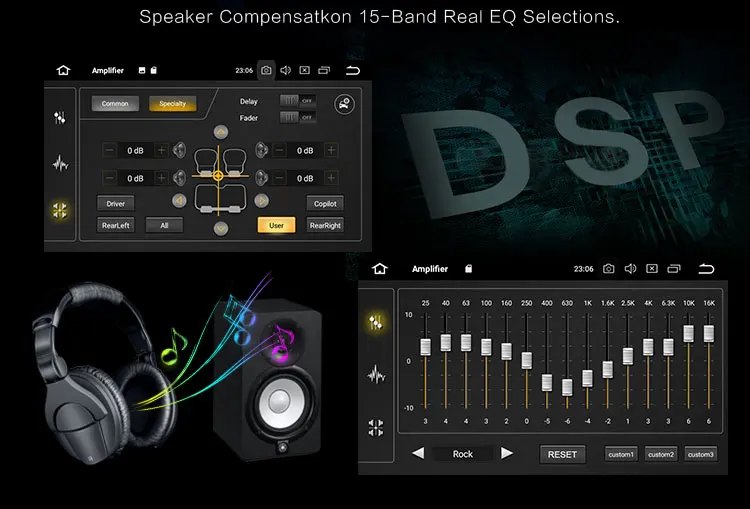Open balance arrows sidebar icon in lower screen
750x509 pixels.
pos(376,428)
